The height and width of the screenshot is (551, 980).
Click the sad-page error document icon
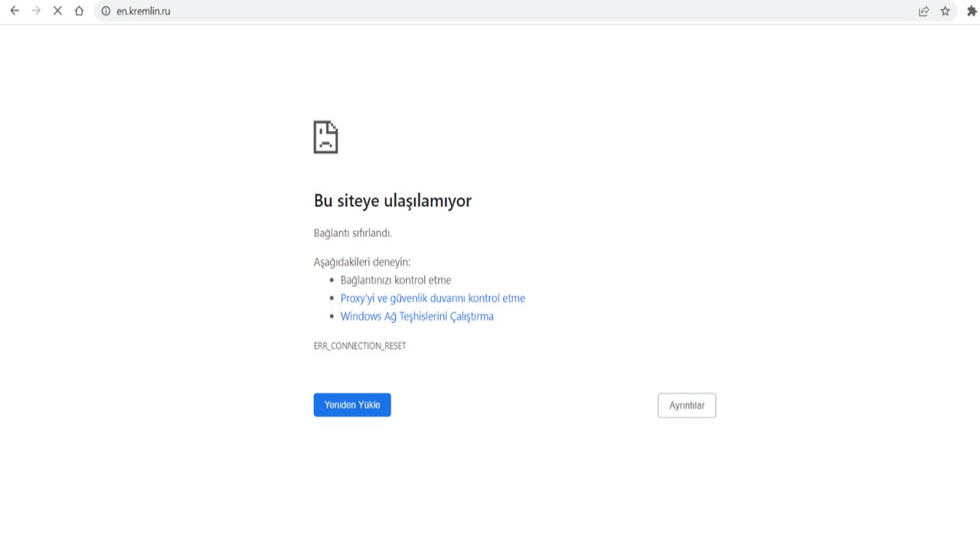pos(325,137)
